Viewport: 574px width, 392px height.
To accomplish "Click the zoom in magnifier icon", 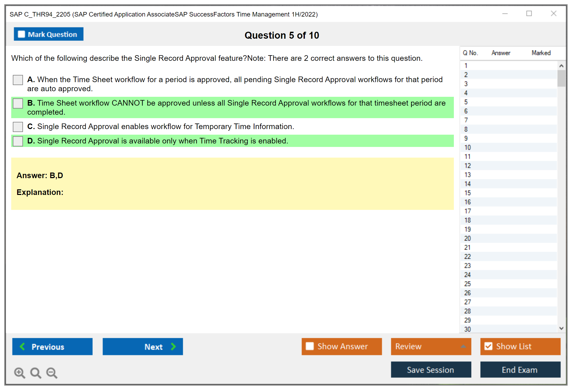I will pyautogui.click(x=19, y=373).
